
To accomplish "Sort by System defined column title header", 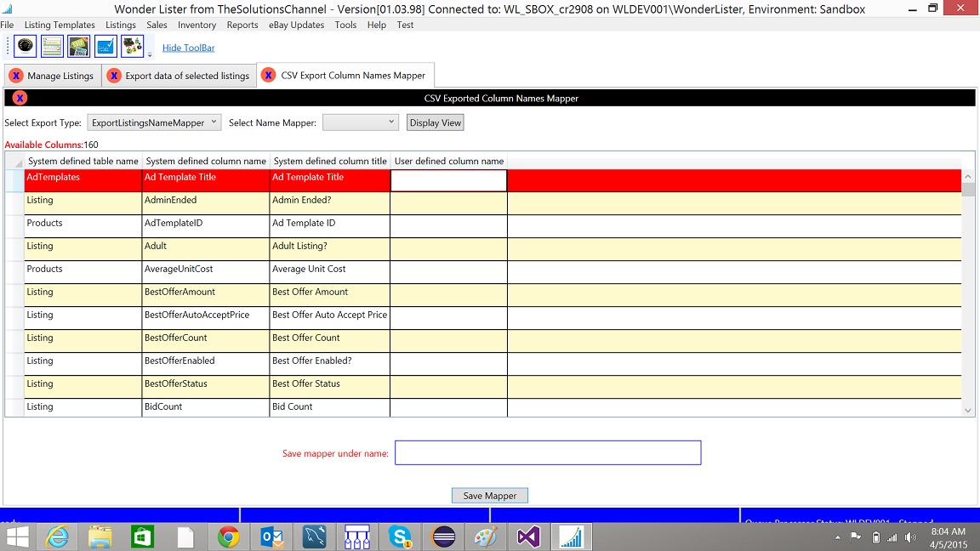I will click(x=330, y=162).
